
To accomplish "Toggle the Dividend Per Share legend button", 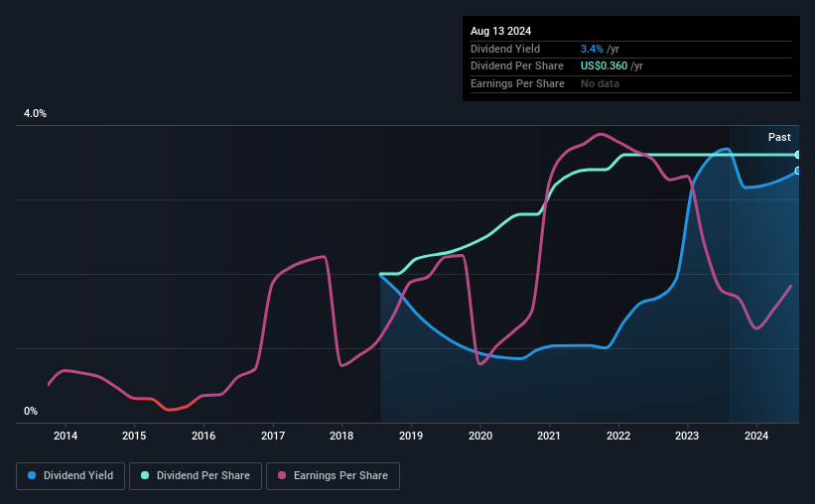I will [x=196, y=476].
